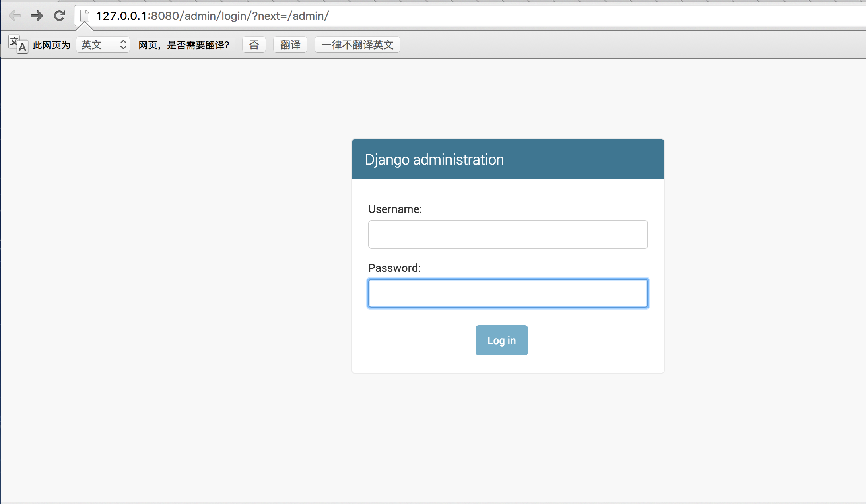Screen dimensions: 866x504
Task: Click the Password: label
Action: [x=394, y=268]
